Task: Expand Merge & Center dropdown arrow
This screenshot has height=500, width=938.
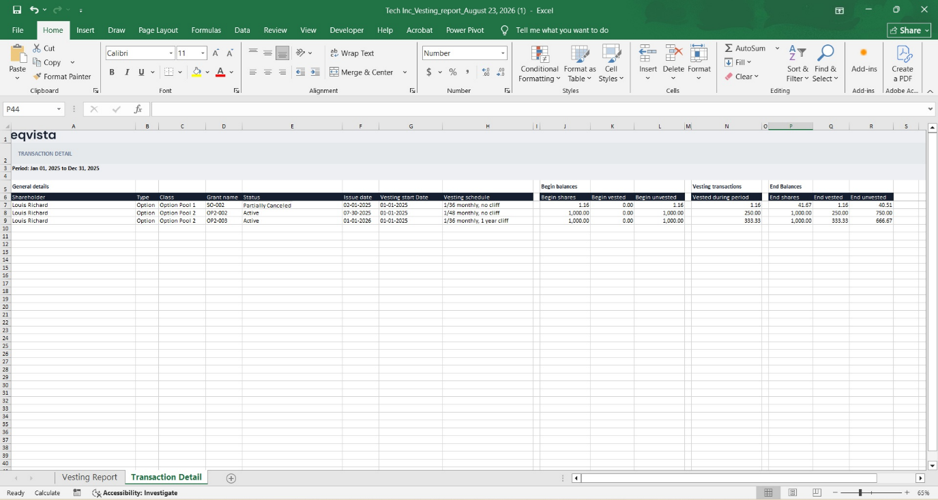Action: click(x=405, y=72)
